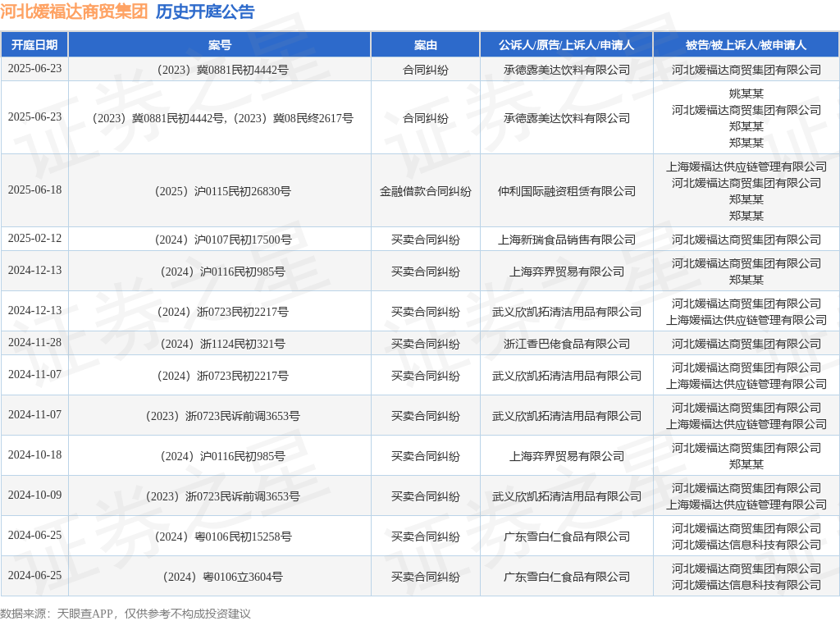Select the 开庭日期 column header
The height and width of the screenshot is (621, 840).
click(x=34, y=45)
